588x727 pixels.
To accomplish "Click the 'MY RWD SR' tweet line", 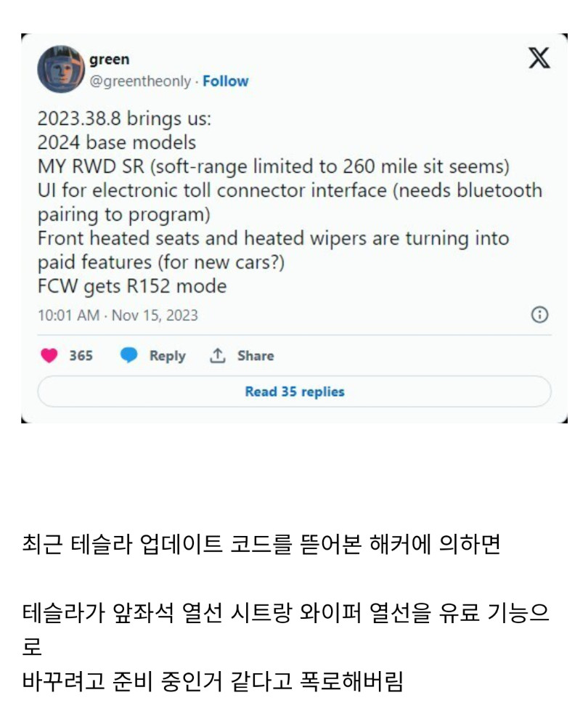I will point(274,166).
